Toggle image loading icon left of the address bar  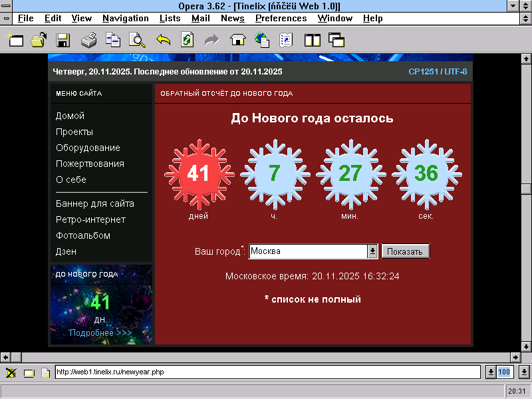pos(11,372)
